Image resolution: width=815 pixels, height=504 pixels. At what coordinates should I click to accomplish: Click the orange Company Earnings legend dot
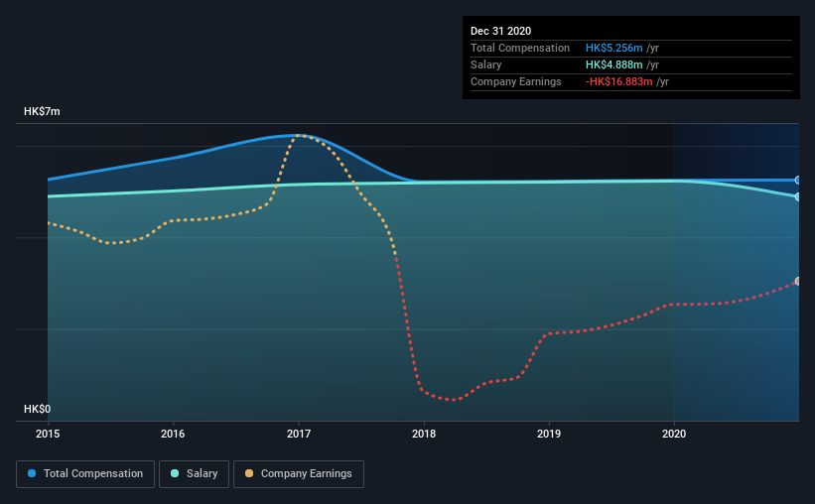point(249,473)
